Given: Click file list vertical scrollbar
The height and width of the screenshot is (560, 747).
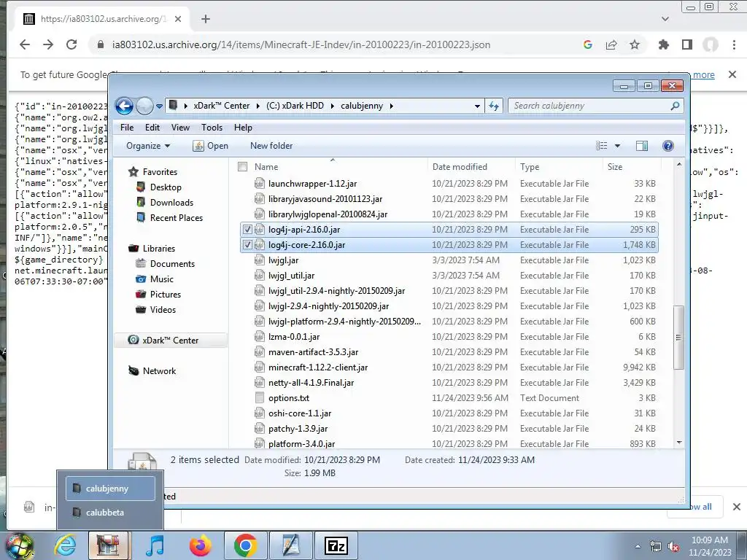Looking at the screenshot, I should pos(679,337).
